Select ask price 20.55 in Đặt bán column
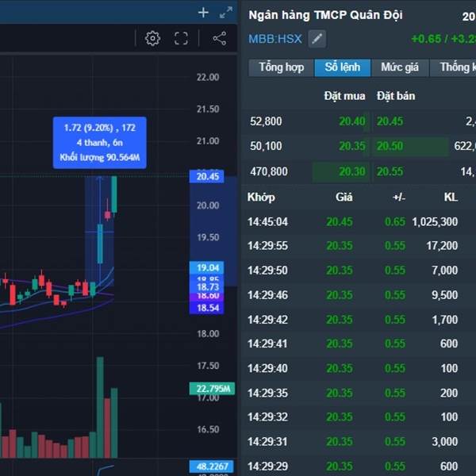The image size is (476, 476). pos(390,171)
